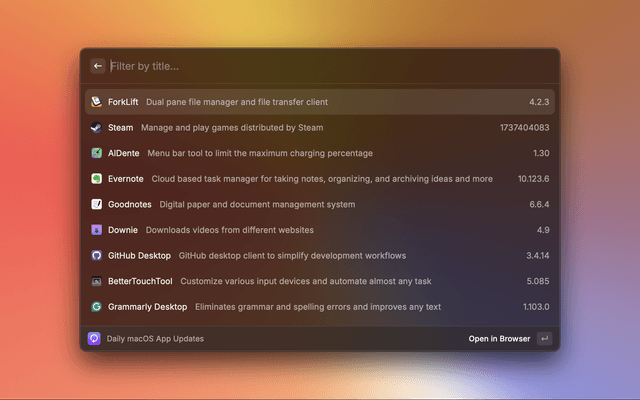Image resolution: width=640 pixels, height=400 pixels.
Task: Click the Downie app icon
Action: pyautogui.click(x=97, y=230)
